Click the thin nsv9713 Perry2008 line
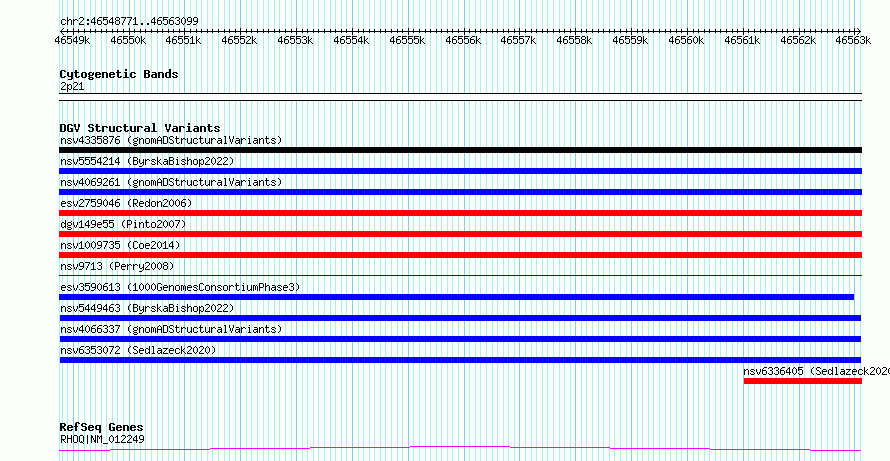The width and height of the screenshot is (890, 461). tap(460, 275)
